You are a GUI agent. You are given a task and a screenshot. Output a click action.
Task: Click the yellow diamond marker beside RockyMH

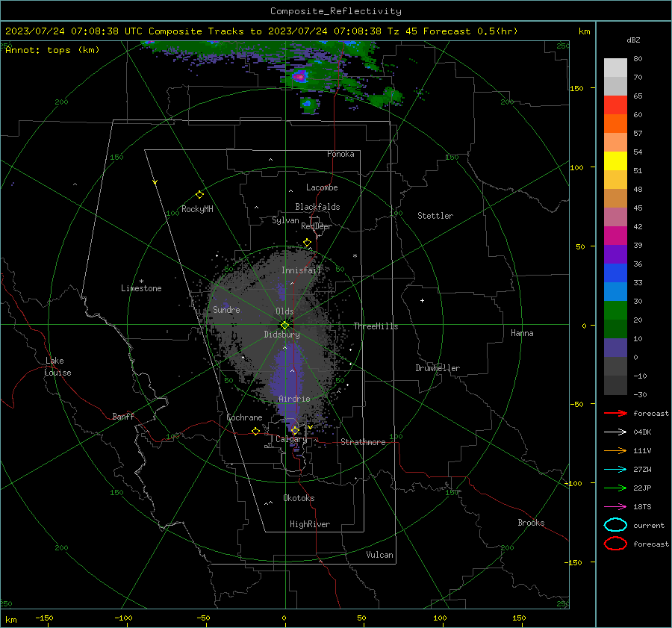[x=199, y=195]
